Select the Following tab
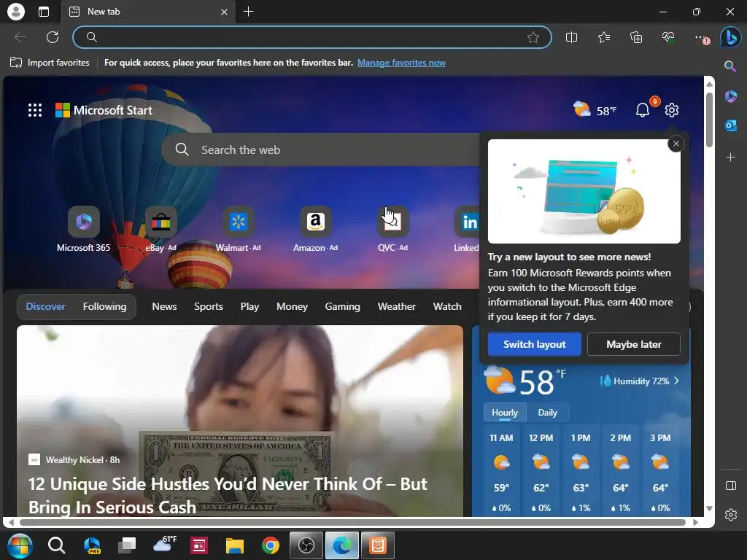Image resolution: width=747 pixels, height=560 pixels. (105, 306)
